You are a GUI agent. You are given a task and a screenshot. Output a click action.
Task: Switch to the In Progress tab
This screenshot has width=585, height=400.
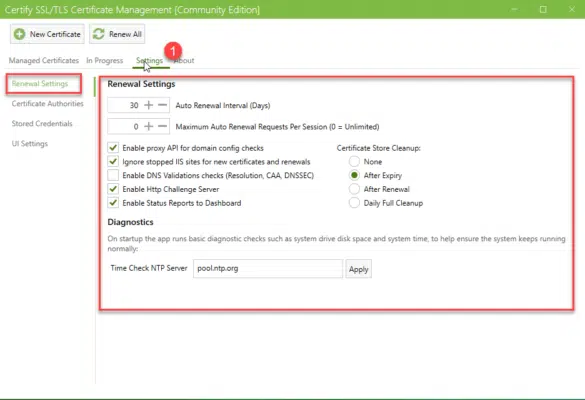click(104, 60)
